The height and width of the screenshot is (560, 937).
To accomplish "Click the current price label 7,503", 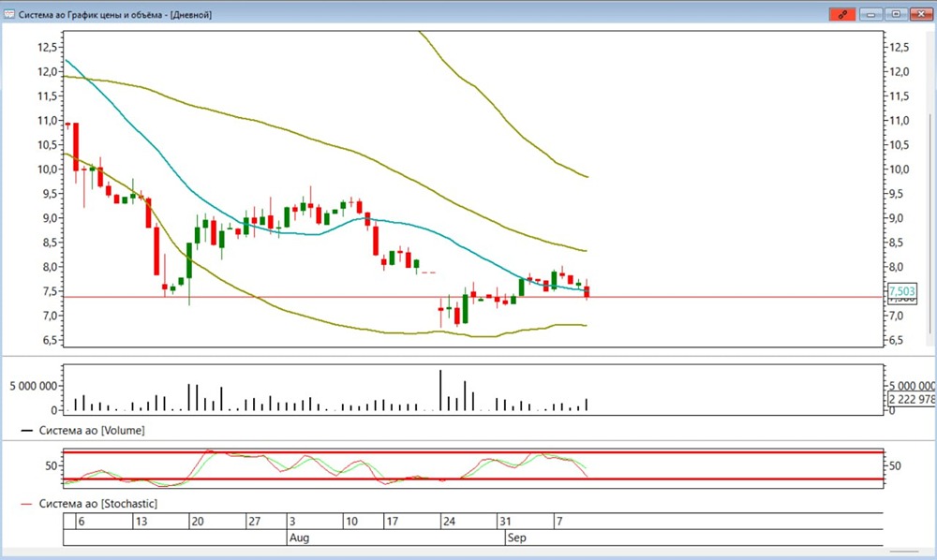I will pyautogui.click(x=901, y=290).
